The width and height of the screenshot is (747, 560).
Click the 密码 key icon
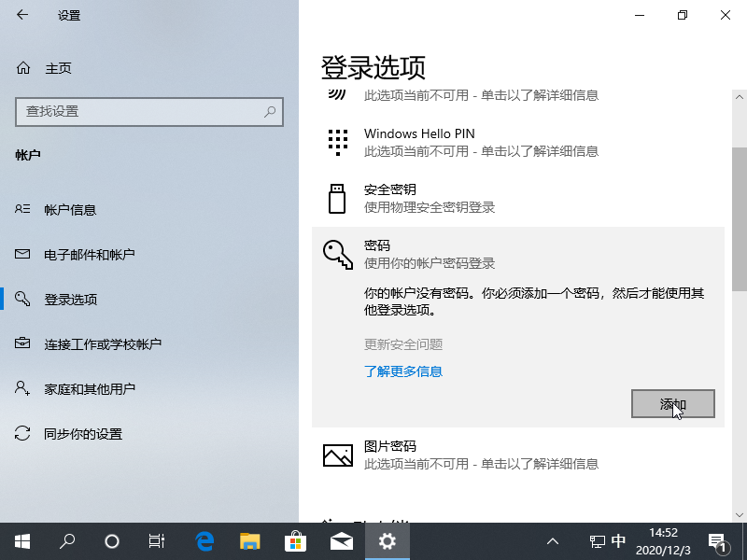[337, 253]
